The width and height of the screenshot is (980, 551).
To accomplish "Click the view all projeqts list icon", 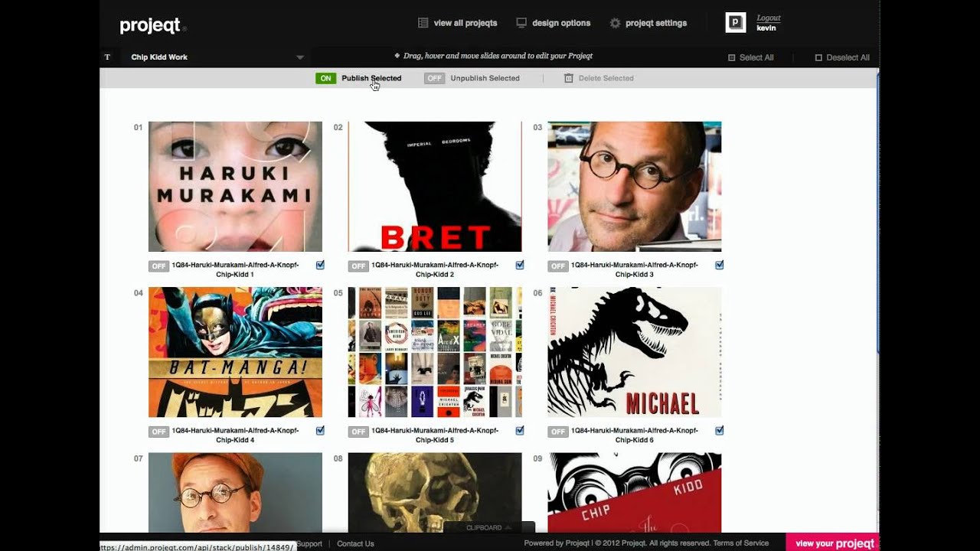I will coord(423,23).
